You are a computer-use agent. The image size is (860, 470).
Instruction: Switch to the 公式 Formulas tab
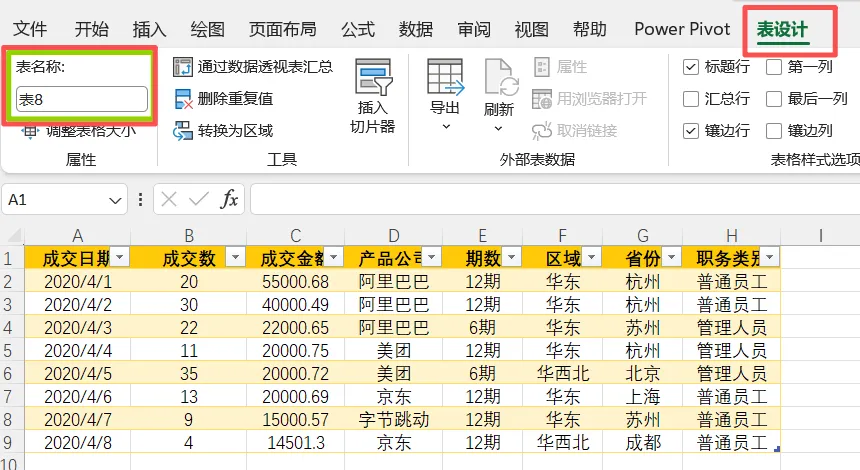coord(358,29)
